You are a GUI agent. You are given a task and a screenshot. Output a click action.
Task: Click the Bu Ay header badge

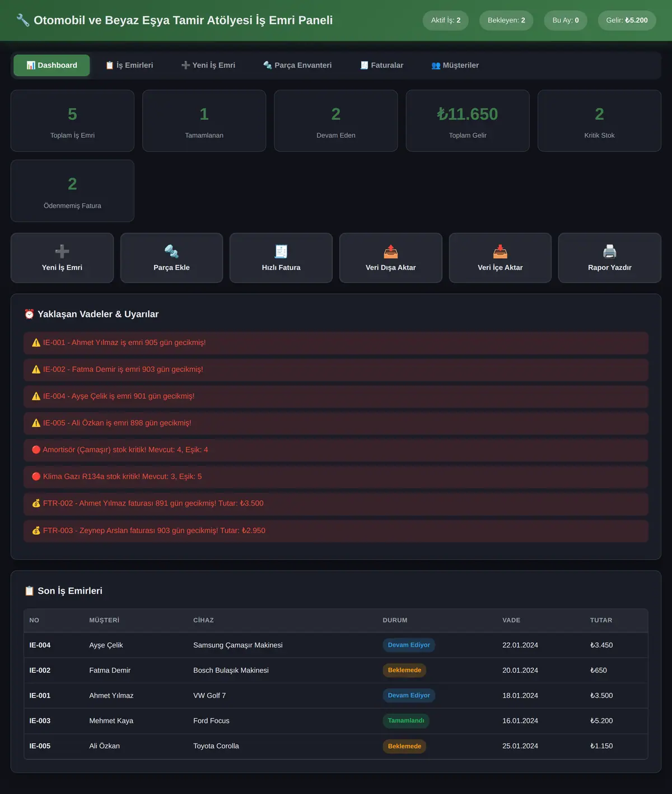566,20
